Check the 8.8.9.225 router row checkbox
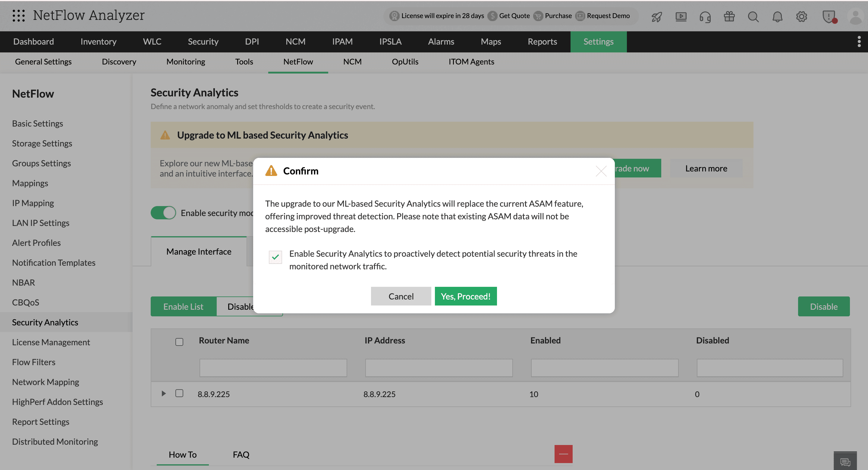The height and width of the screenshot is (470, 868). pos(179,393)
